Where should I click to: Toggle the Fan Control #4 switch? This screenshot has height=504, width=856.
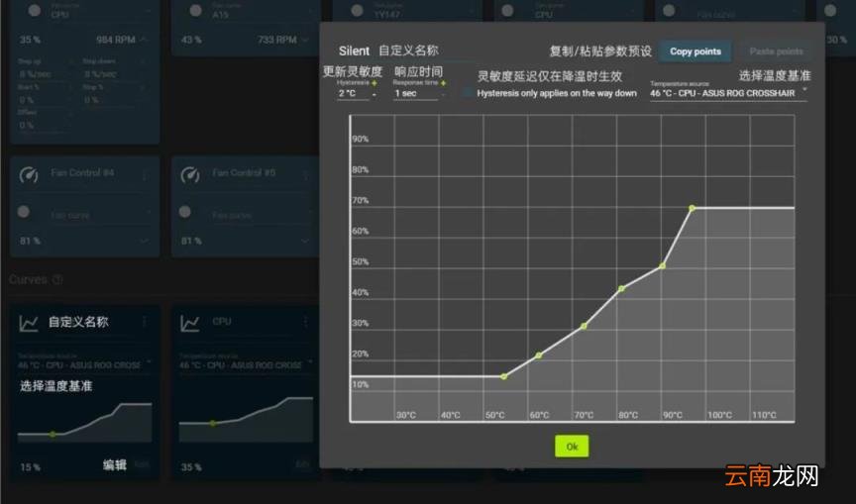[24, 212]
